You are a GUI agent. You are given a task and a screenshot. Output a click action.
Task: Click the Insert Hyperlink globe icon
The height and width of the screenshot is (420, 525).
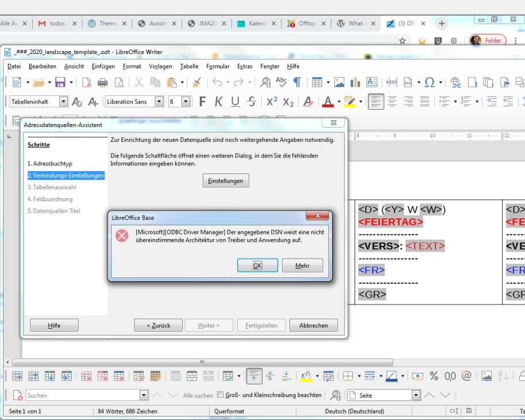click(x=455, y=82)
